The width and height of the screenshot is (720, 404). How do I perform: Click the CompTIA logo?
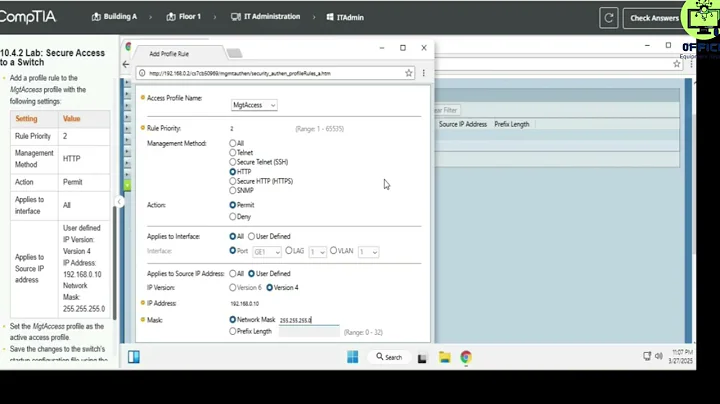tap(28, 17)
